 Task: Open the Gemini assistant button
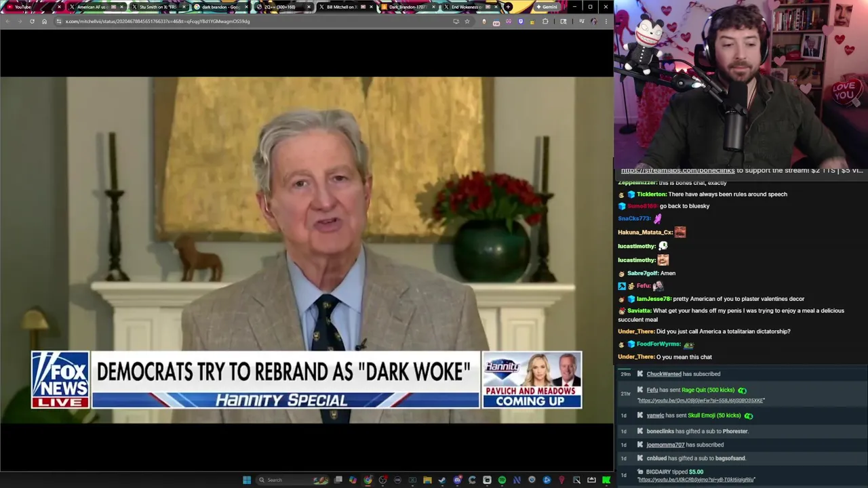[546, 7]
